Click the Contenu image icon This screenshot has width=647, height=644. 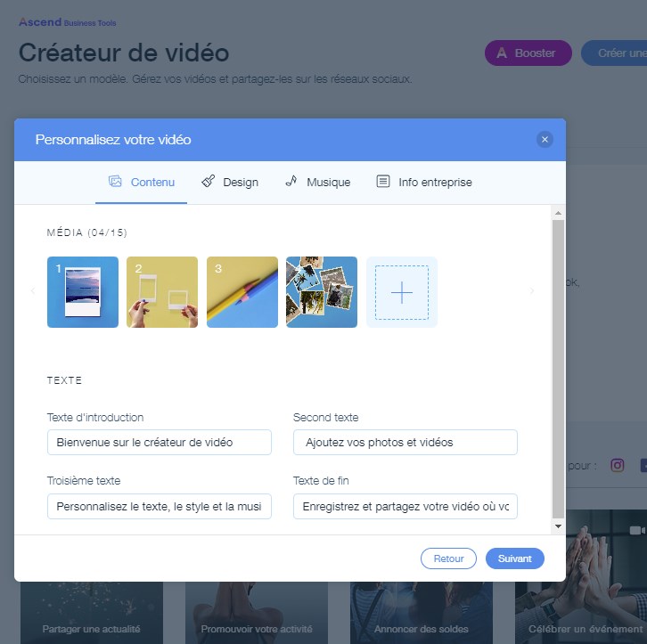[x=115, y=181]
